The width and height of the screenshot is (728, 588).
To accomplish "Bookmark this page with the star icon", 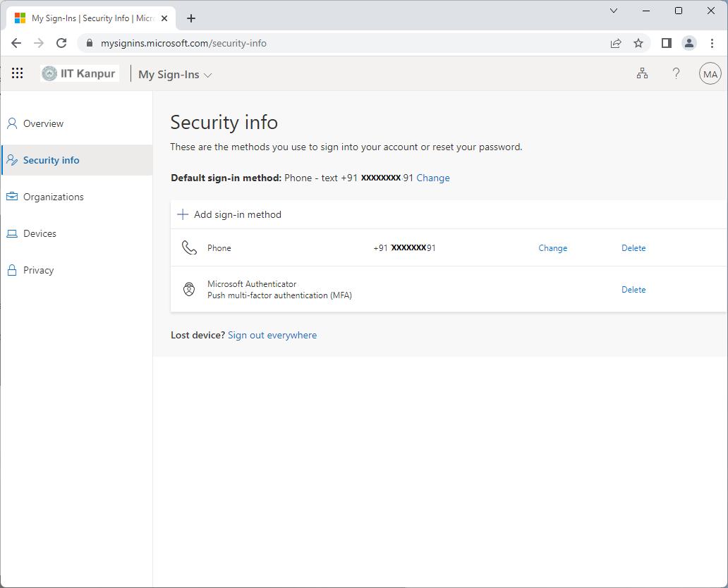I will click(x=638, y=43).
